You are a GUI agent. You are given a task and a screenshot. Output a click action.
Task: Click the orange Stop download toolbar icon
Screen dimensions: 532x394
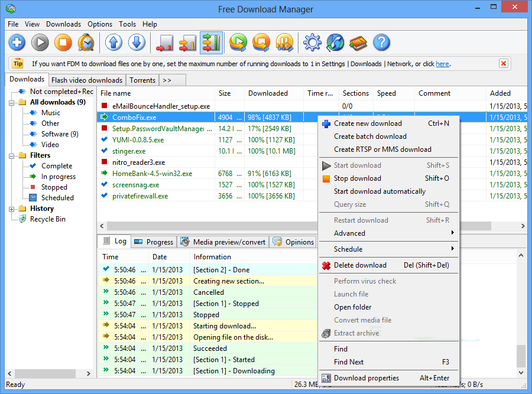coord(63,43)
